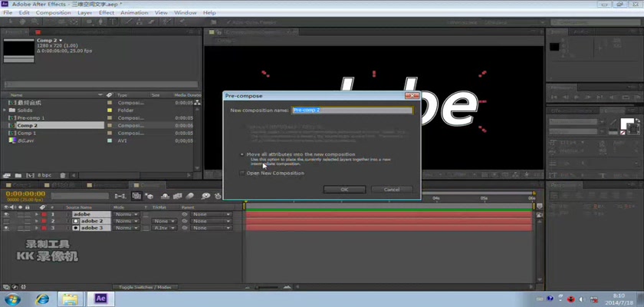Expand properties of layer adobe 2
The height and width of the screenshot is (307, 644).
pyautogui.click(x=37, y=221)
